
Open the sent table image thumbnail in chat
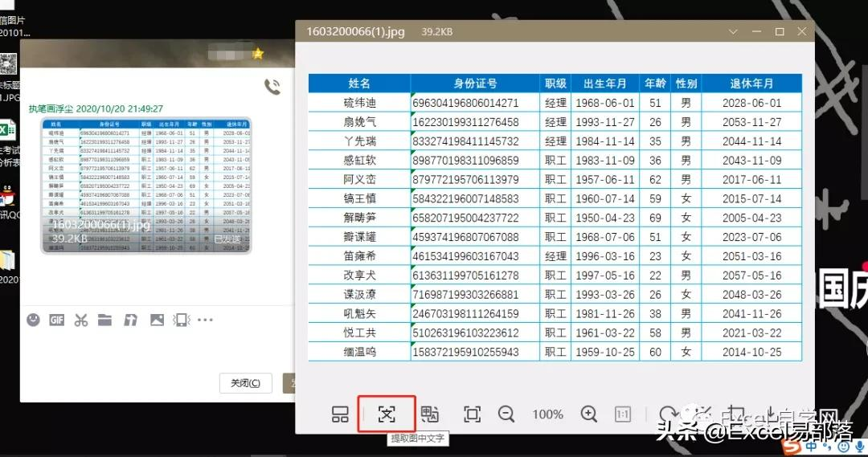(146, 186)
